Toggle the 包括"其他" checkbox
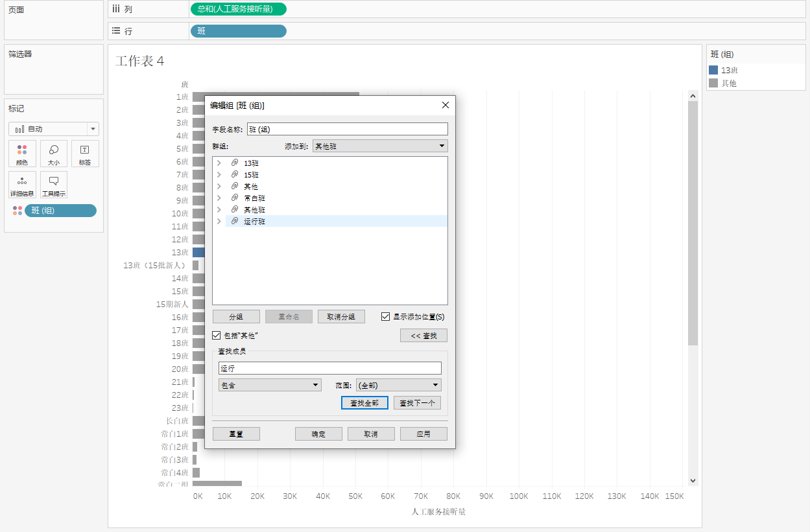Image resolution: width=810 pixels, height=532 pixels. pyautogui.click(x=217, y=336)
